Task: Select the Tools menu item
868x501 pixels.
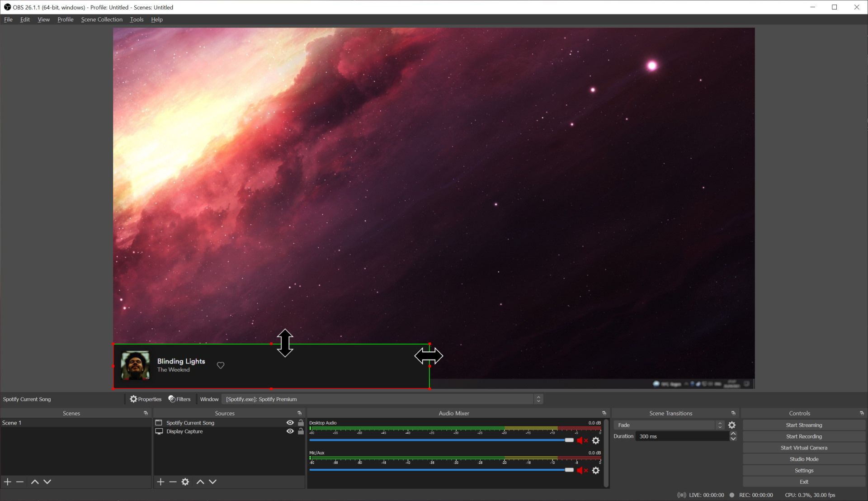Action: tap(137, 19)
